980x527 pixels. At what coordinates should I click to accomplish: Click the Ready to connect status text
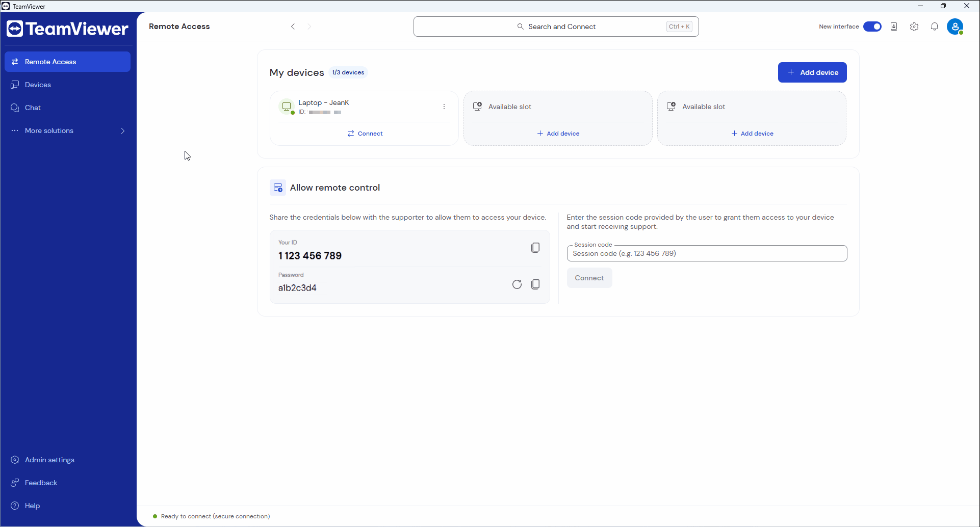[x=215, y=516]
